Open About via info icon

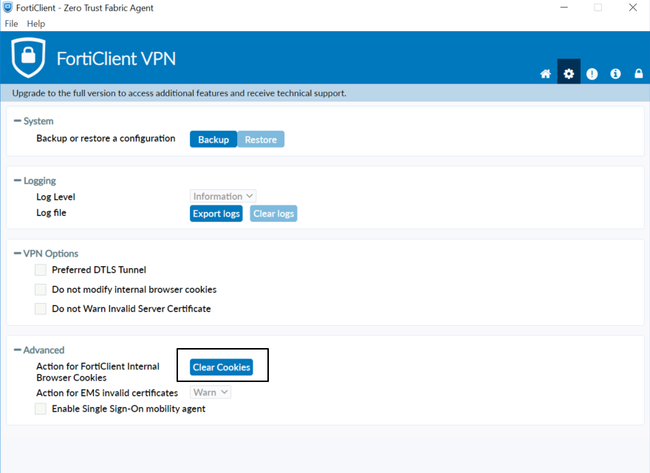click(x=616, y=74)
